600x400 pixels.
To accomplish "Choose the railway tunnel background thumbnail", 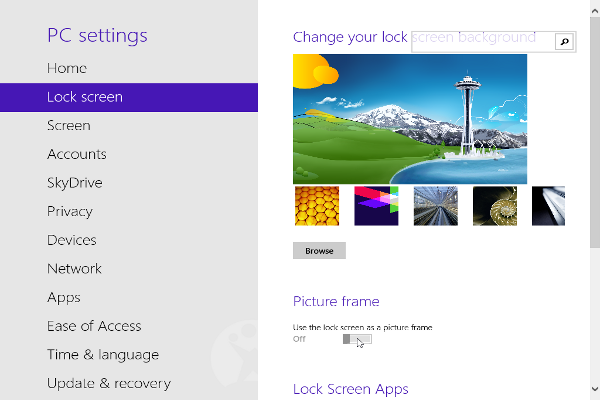I will click(435, 206).
